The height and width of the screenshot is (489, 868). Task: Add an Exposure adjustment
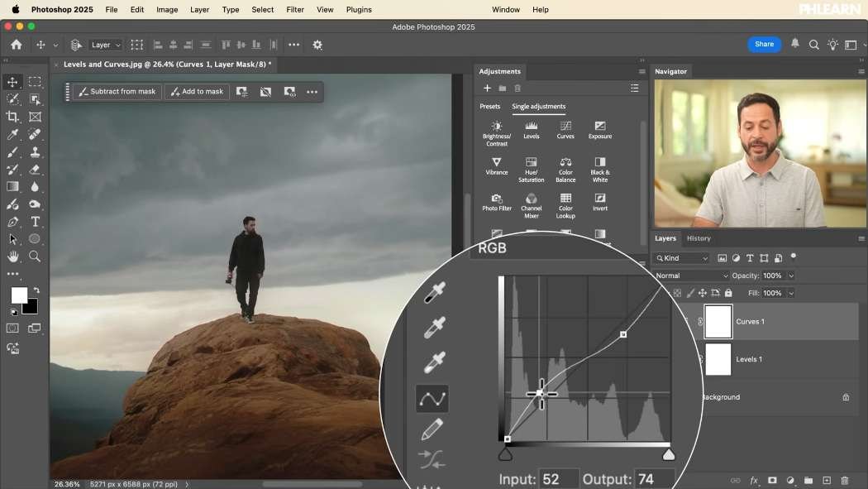click(x=599, y=130)
